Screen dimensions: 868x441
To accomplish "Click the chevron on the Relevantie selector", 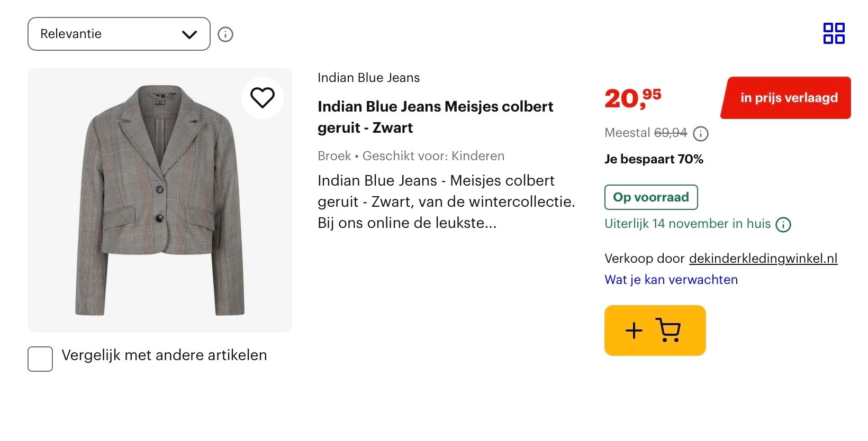I will [188, 34].
